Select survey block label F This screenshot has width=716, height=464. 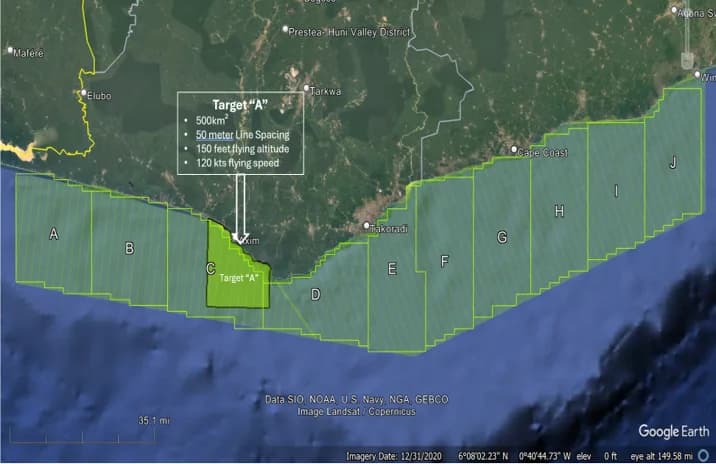(444, 261)
